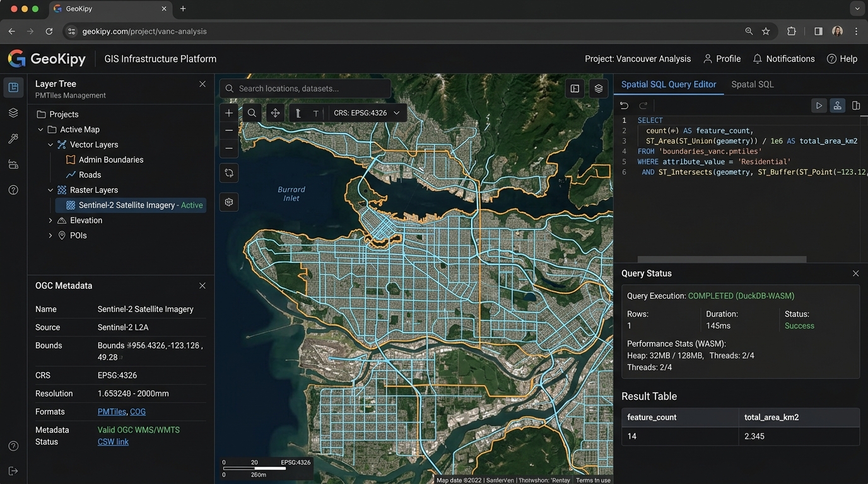Open Notifications bell
868x484 pixels.
(x=783, y=59)
